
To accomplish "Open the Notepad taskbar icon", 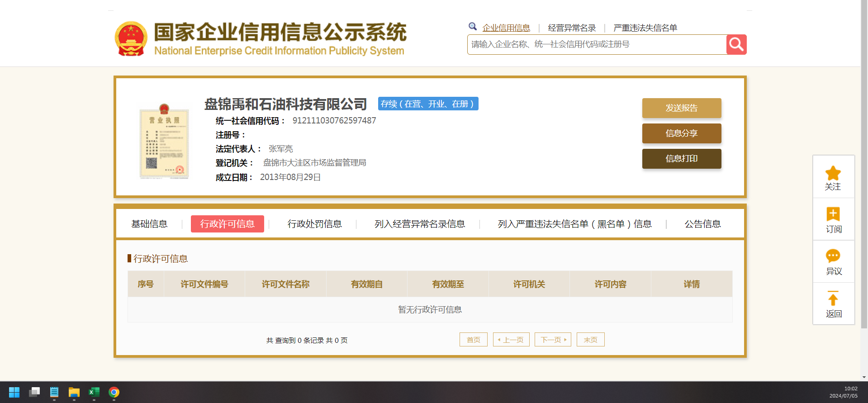I will tap(54, 392).
